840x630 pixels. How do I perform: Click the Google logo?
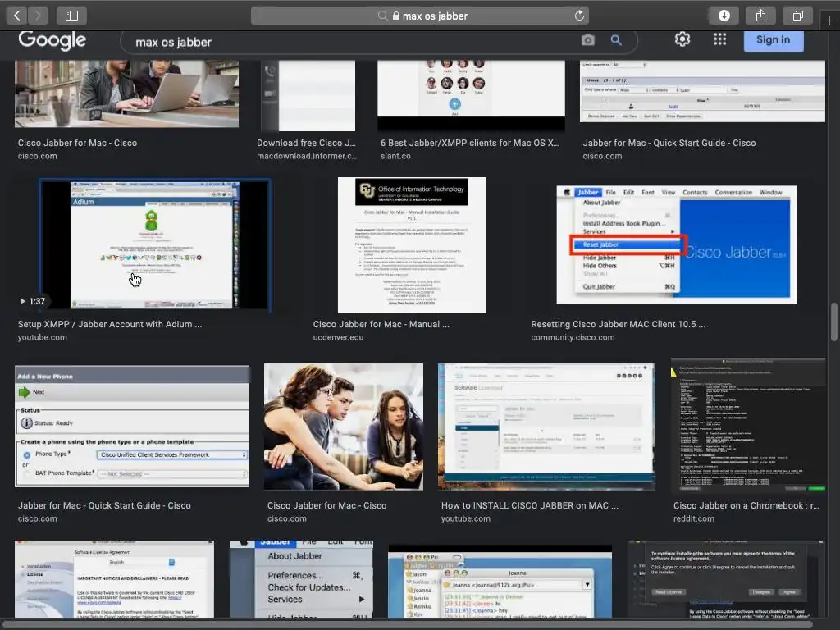click(x=52, y=40)
